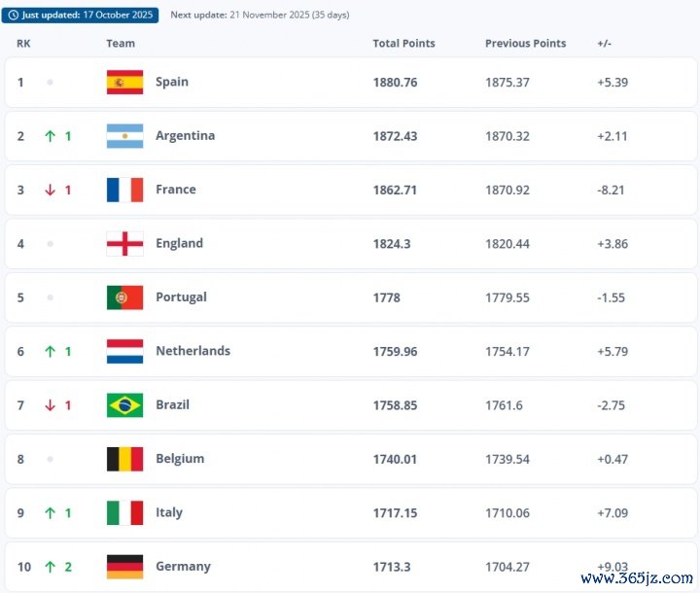Click the England flag icon
The image size is (700, 593).
click(124, 244)
